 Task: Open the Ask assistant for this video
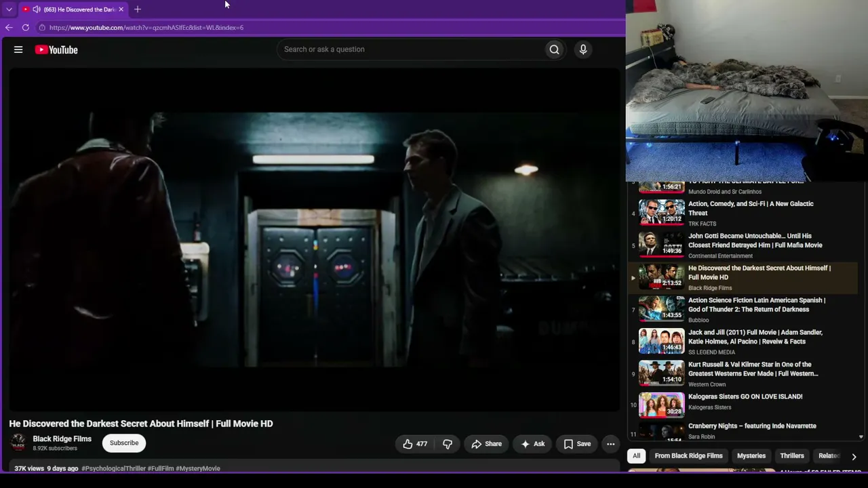[532, 444]
